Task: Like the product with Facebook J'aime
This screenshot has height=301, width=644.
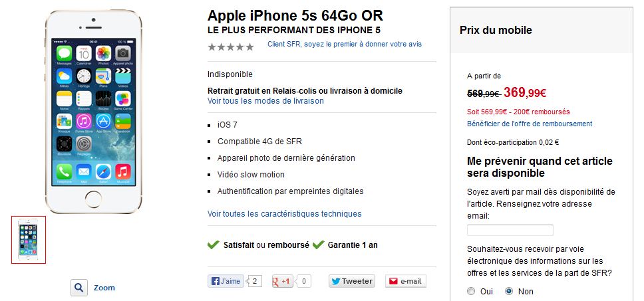Action: pos(226,281)
